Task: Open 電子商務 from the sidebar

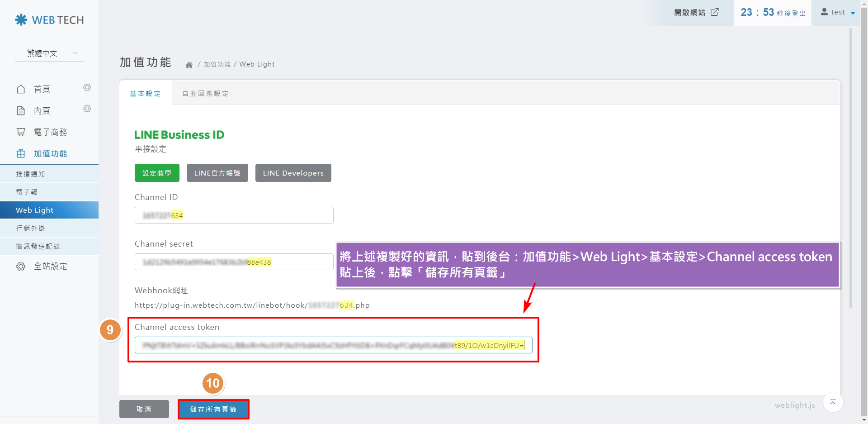Action: coord(50,132)
